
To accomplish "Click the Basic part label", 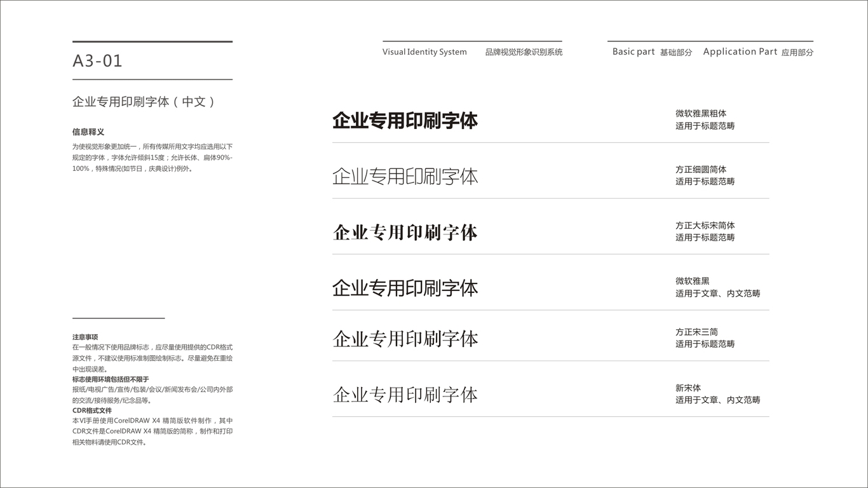I will pyautogui.click(x=634, y=51).
